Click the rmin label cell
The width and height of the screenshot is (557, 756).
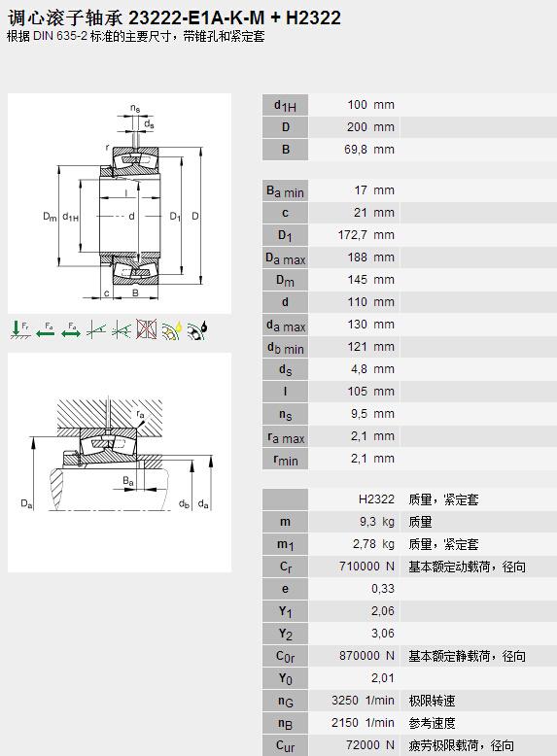pyautogui.click(x=285, y=459)
